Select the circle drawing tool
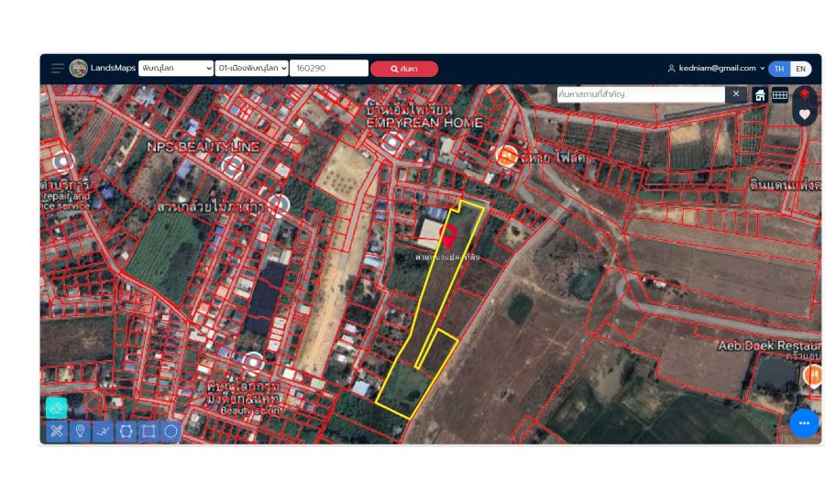 pyautogui.click(x=170, y=431)
